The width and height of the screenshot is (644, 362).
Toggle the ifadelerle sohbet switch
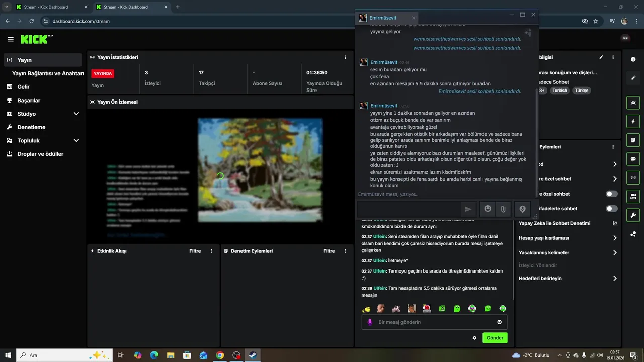click(612, 208)
